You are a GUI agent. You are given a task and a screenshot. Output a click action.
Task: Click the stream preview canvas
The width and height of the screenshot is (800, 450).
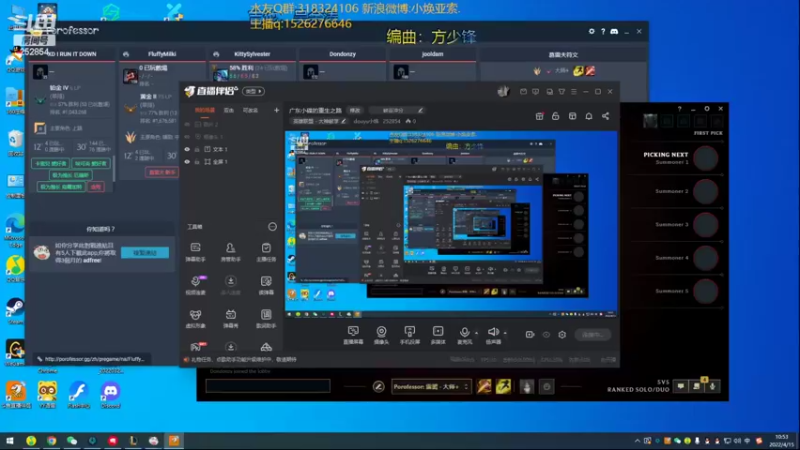pyautogui.click(x=451, y=224)
